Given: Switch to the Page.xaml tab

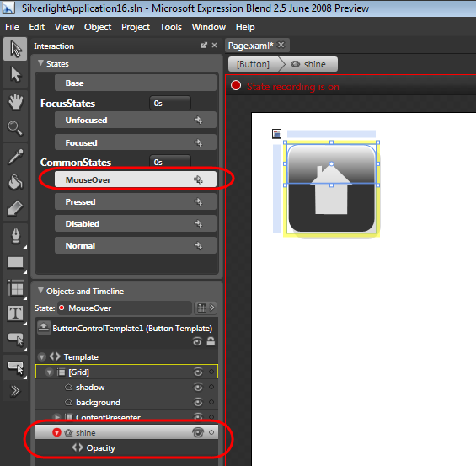Looking at the screenshot, I should click(x=251, y=46).
